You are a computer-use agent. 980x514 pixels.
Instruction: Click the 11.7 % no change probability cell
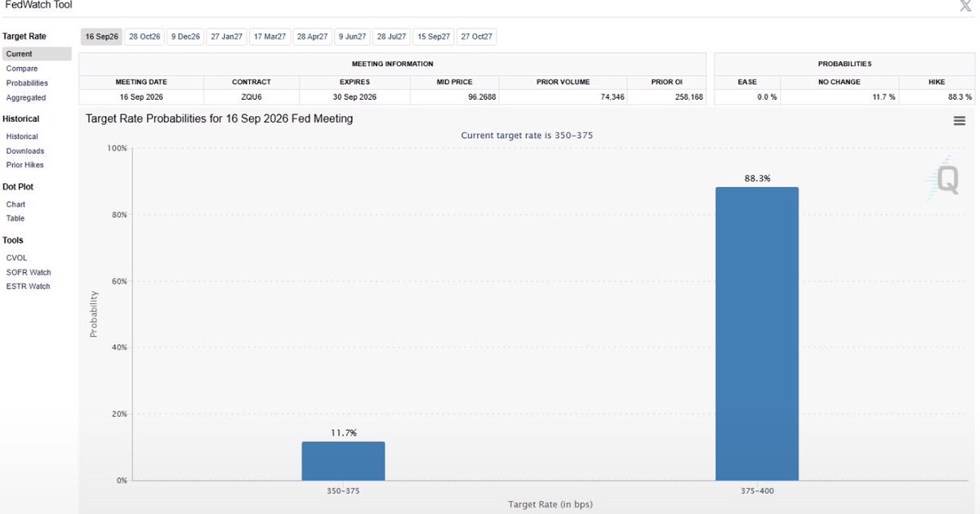840,96
